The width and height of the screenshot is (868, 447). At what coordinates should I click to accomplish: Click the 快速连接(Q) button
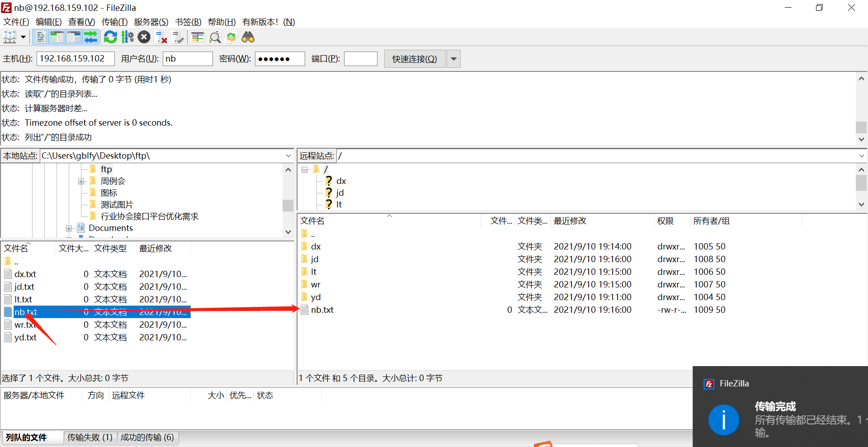coord(415,59)
